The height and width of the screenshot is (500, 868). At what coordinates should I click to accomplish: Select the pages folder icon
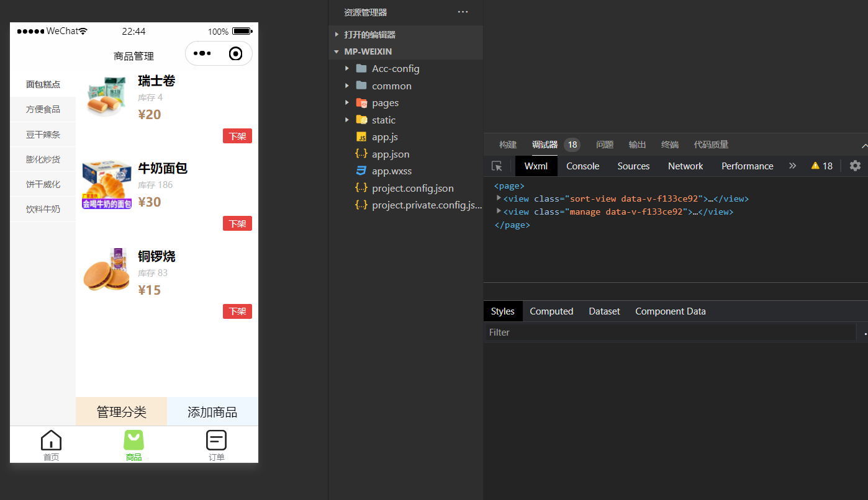click(361, 102)
